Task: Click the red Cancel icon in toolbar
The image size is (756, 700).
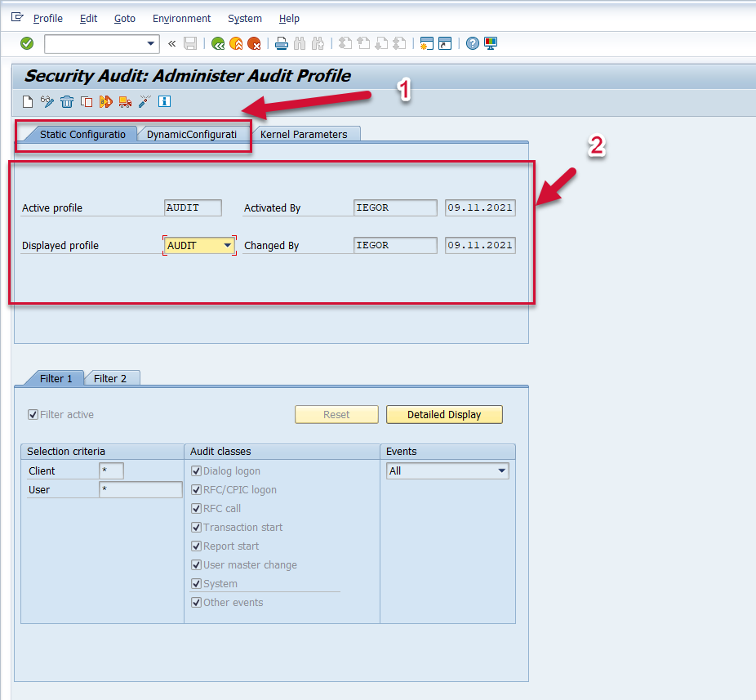Action: (x=254, y=43)
